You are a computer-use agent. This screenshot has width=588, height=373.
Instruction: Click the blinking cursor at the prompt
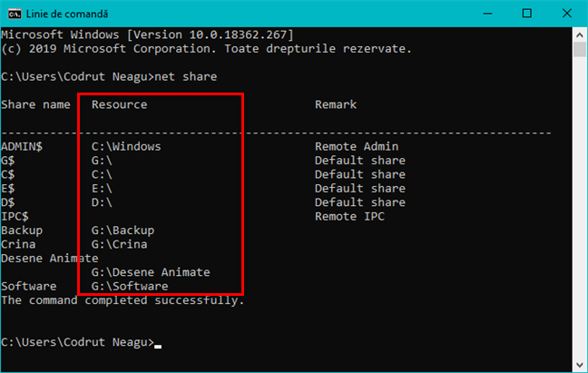[158, 346]
